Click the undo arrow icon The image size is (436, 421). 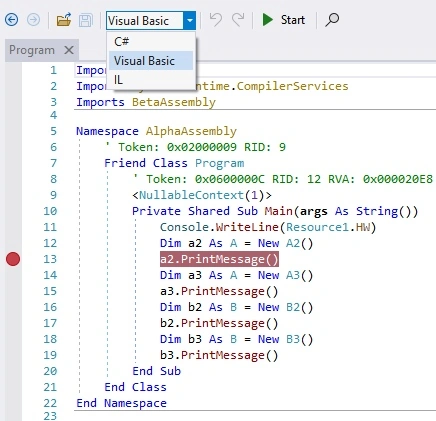point(216,20)
